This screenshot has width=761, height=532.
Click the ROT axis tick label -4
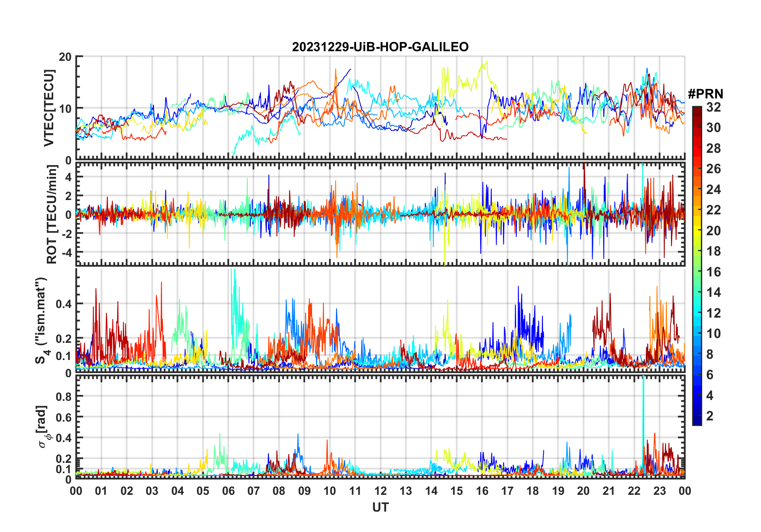pyautogui.click(x=66, y=252)
